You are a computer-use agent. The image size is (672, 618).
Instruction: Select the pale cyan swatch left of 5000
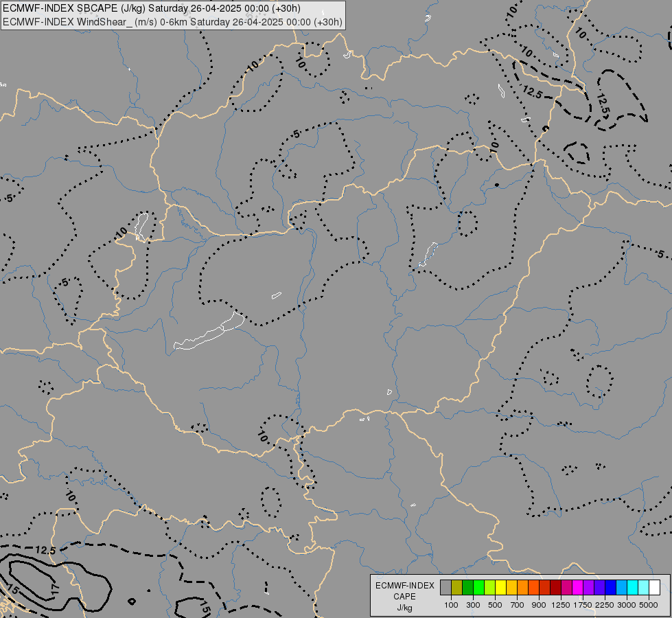pos(644,587)
